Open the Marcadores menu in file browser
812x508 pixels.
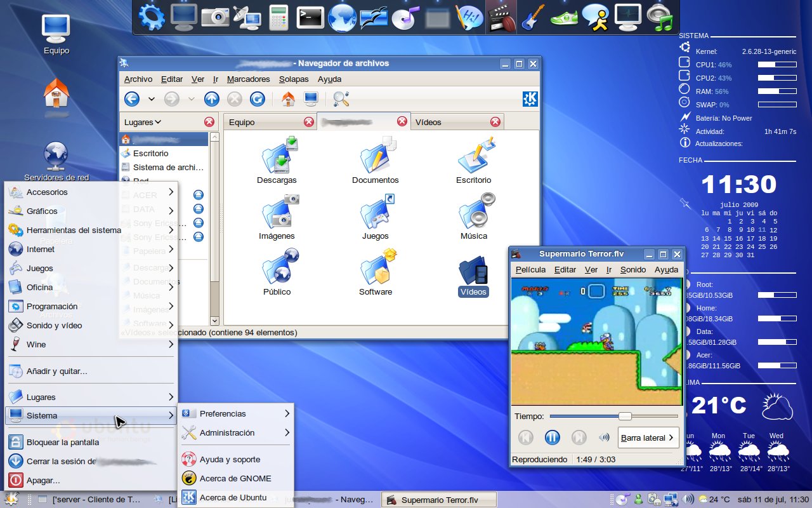point(249,79)
